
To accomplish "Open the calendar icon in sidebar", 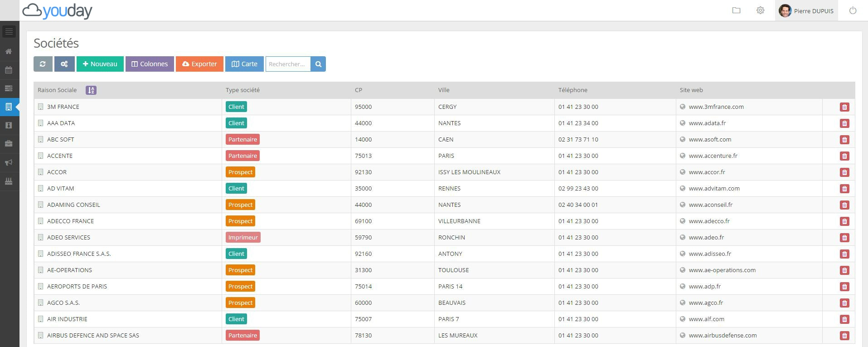I will pyautogui.click(x=9, y=70).
